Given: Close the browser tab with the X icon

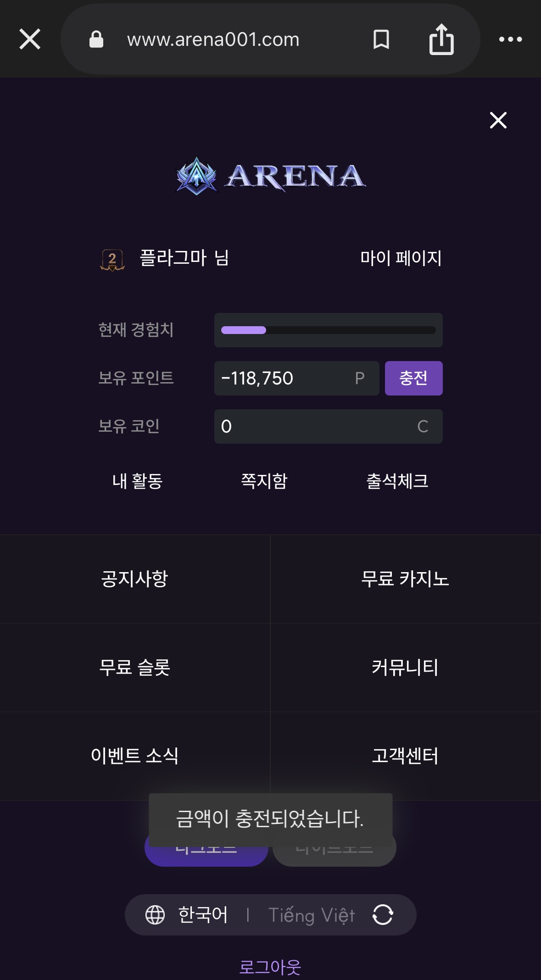Looking at the screenshot, I should [30, 39].
